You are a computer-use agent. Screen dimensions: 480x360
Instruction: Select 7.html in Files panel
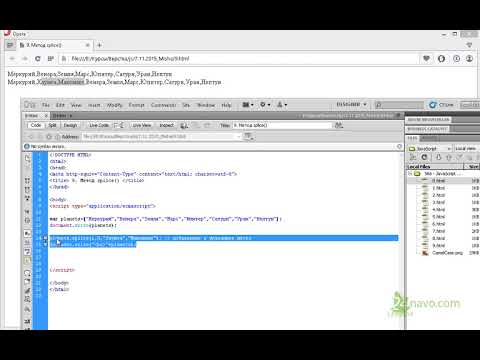(x=438, y=231)
